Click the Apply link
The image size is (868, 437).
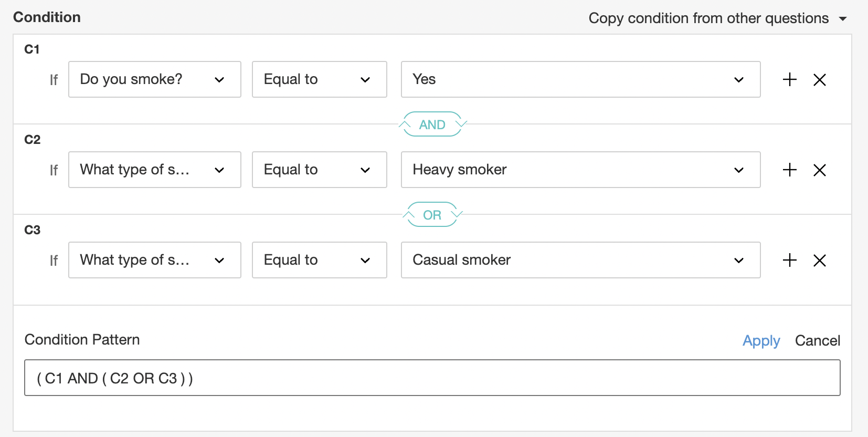tap(761, 341)
